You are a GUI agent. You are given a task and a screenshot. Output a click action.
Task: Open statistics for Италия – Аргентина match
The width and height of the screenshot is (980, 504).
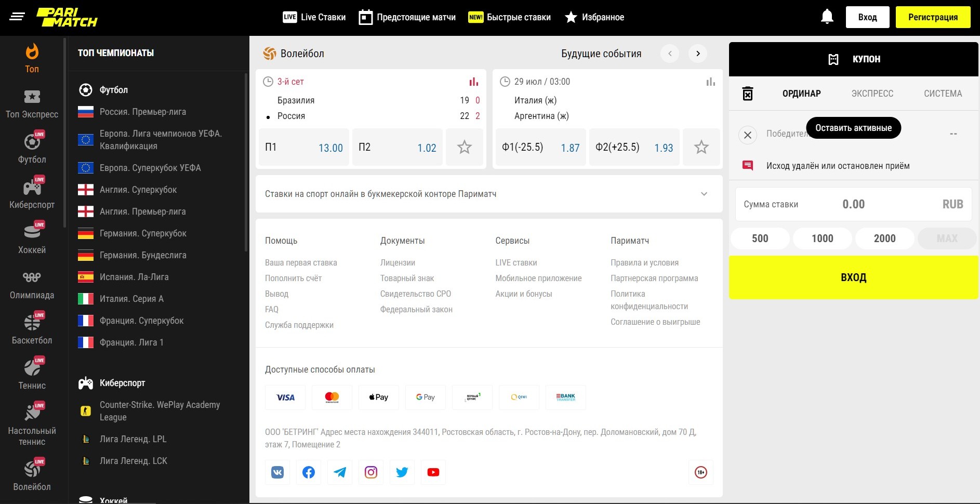tap(711, 82)
